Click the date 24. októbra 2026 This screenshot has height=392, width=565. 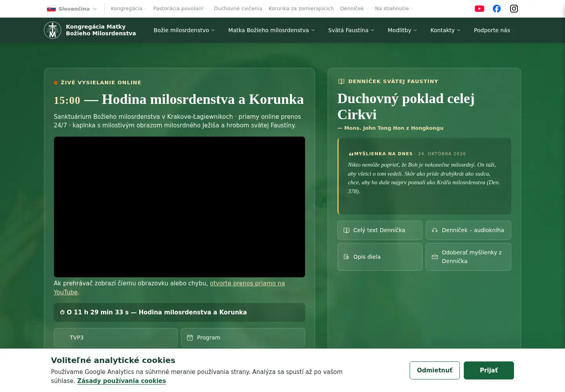(442, 154)
